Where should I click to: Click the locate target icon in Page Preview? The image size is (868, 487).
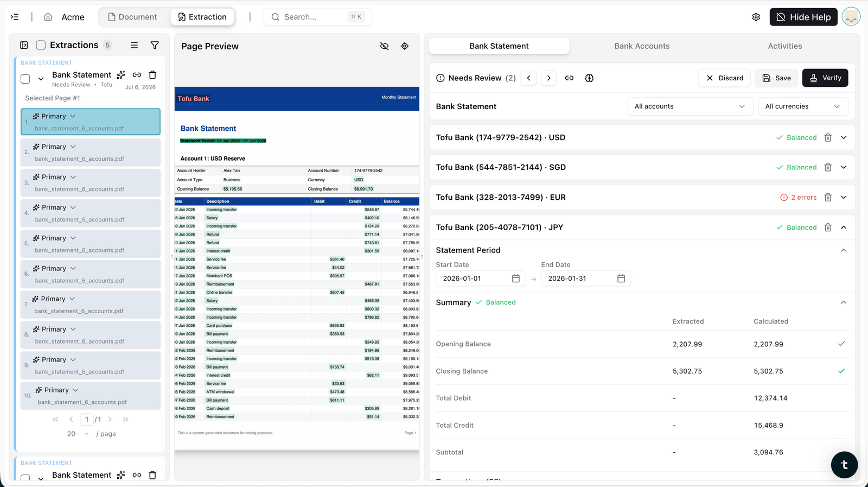[405, 46]
